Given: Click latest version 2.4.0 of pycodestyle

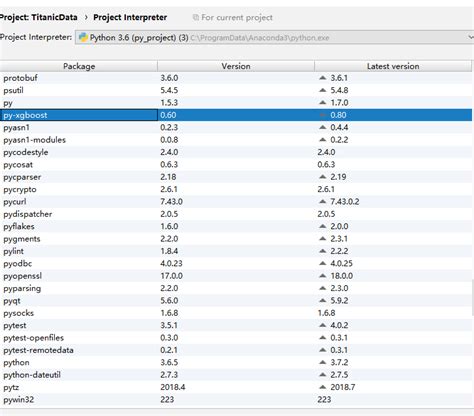Looking at the screenshot, I should click(326, 152).
